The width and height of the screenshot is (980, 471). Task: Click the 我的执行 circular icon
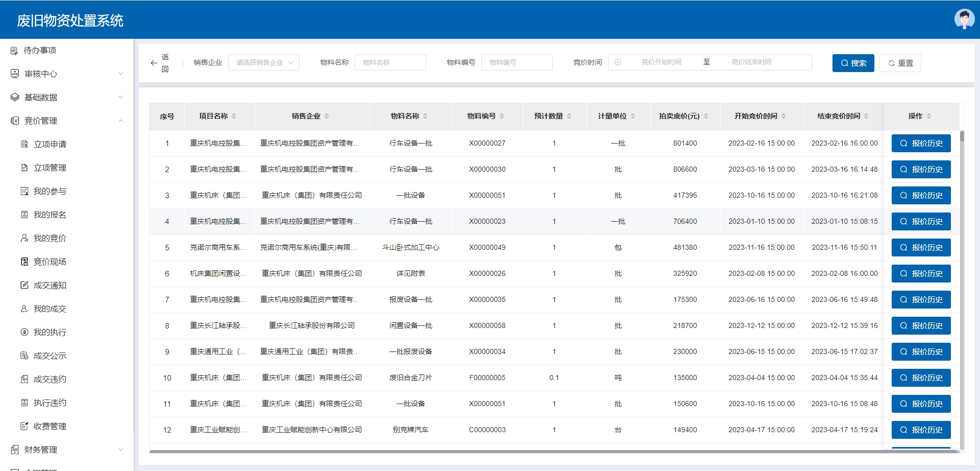point(24,332)
